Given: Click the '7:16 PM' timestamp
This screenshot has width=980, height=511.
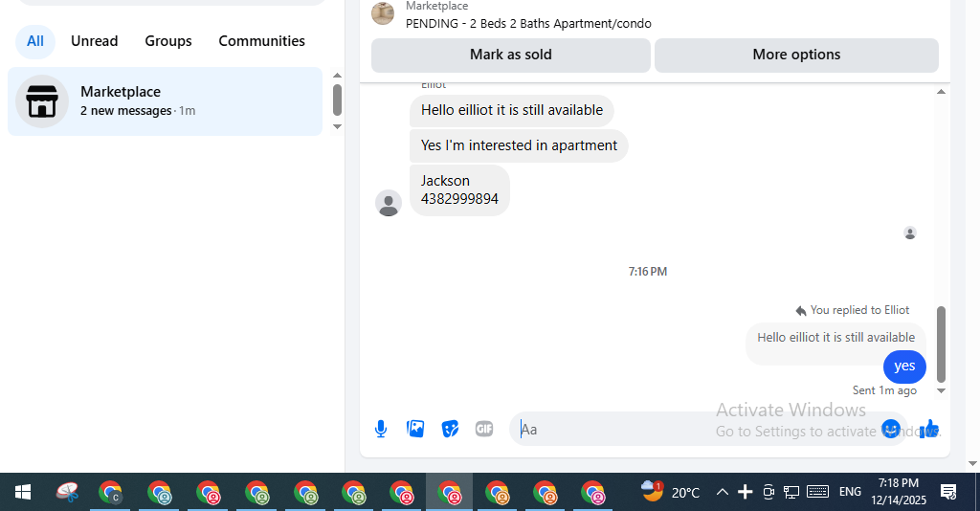Looking at the screenshot, I should (x=648, y=272).
